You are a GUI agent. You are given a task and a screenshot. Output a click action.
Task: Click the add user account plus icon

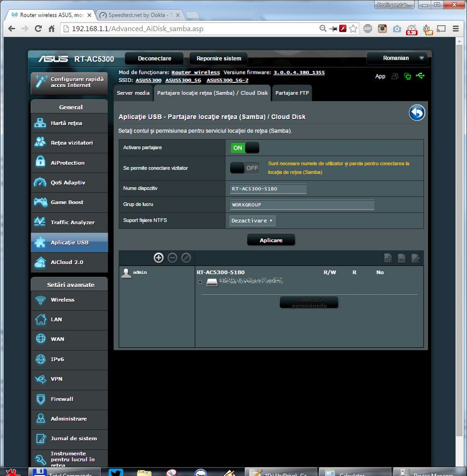(x=159, y=258)
